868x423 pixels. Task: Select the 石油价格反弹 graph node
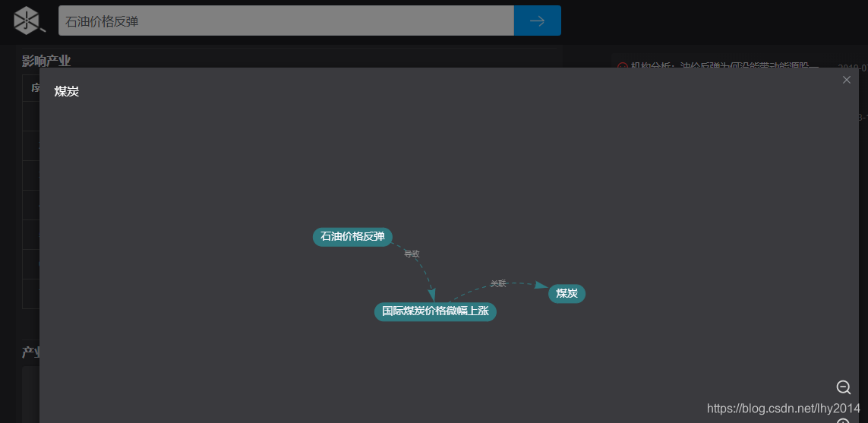[352, 236]
